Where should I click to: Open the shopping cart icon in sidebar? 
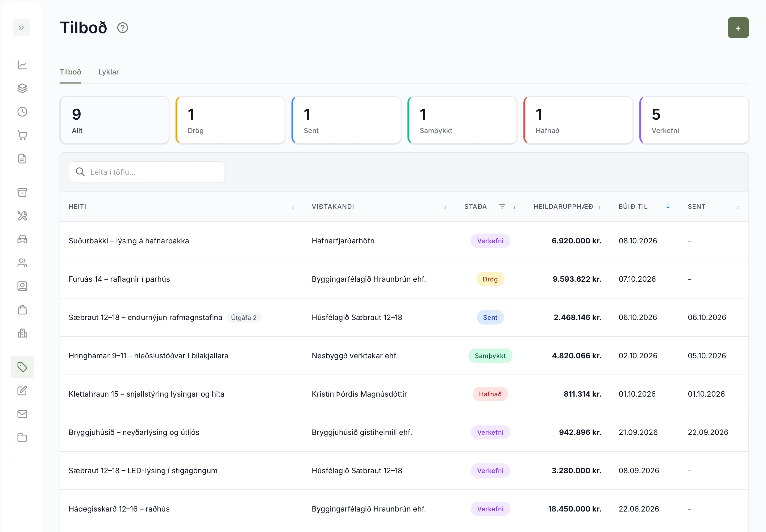22,135
